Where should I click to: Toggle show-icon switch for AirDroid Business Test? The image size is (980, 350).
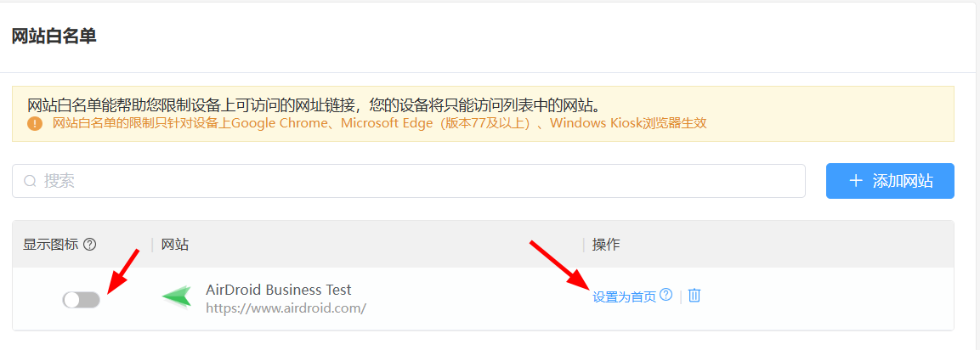(x=82, y=300)
